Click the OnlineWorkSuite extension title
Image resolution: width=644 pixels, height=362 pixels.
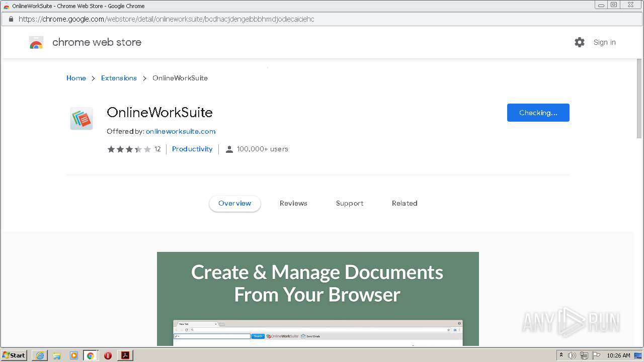point(159,112)
